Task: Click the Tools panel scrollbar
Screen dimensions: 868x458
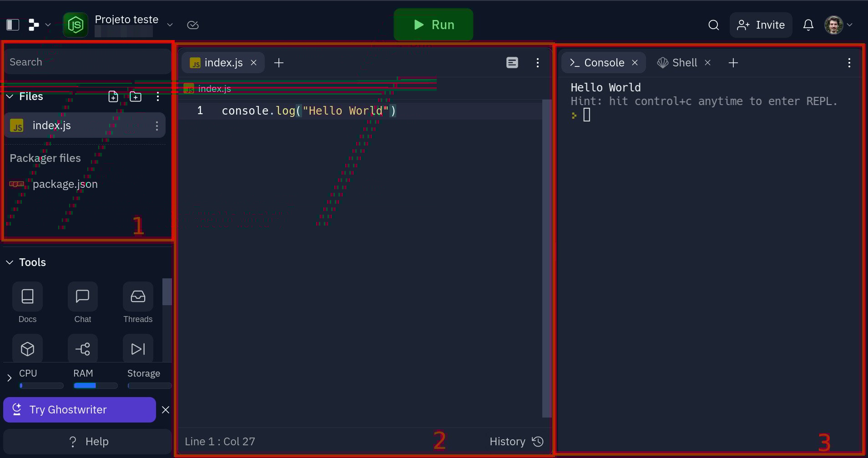Action: click(167, 292)
